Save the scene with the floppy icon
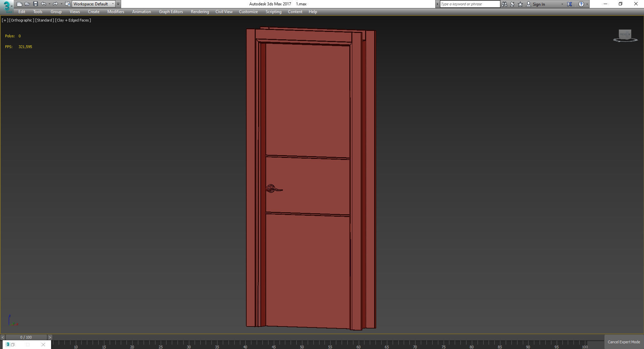 (35, 4)
